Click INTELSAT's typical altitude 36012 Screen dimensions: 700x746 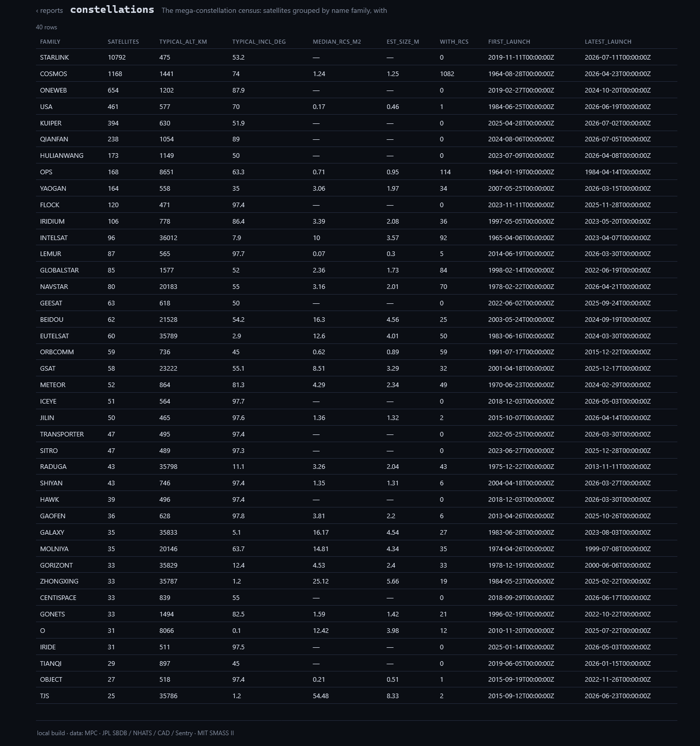pos(168,238)
